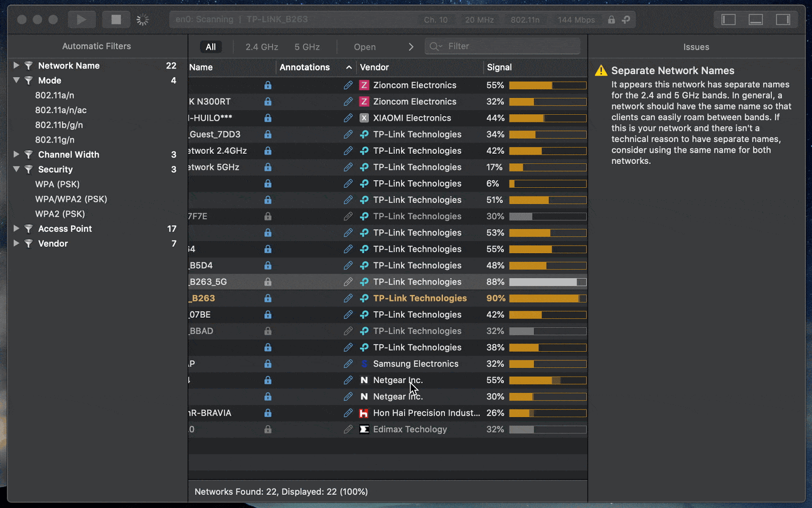Sort by the Signal column header
This screenshot has width=812, height=508.
click(499, 67)
